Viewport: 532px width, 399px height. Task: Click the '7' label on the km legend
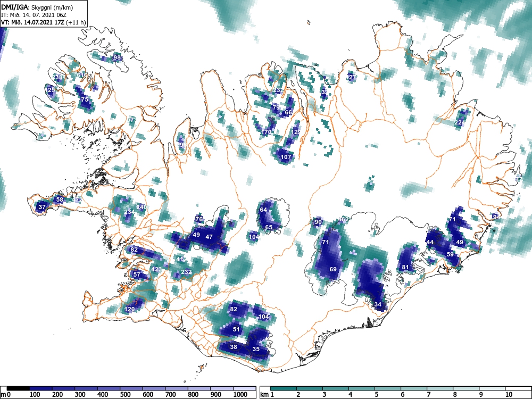(429, 395)
